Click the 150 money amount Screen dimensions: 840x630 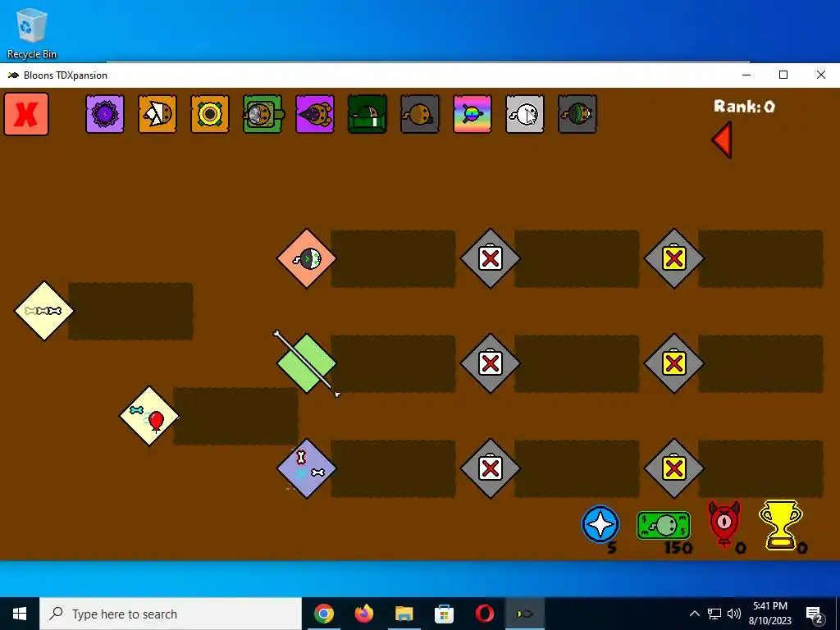(678, 547)
